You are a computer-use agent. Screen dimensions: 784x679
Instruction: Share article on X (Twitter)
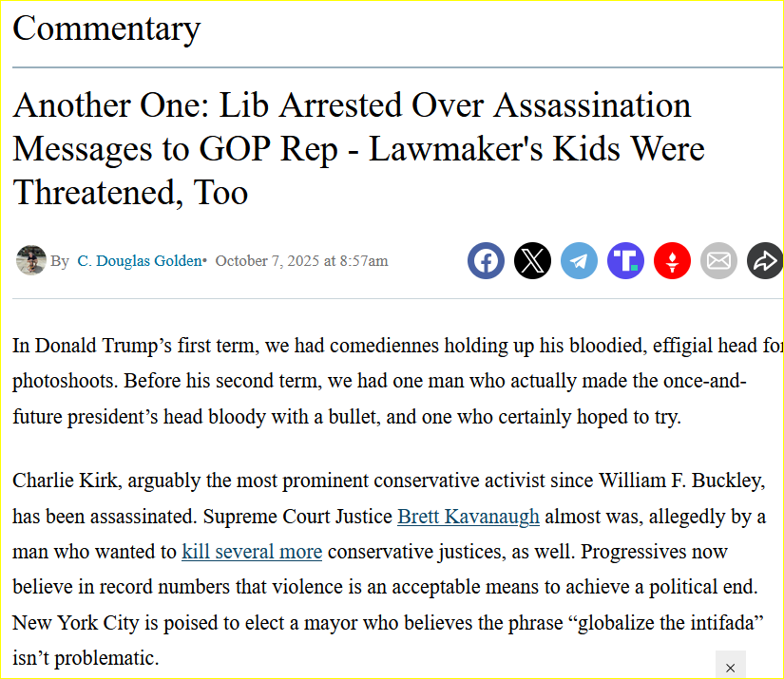click(532, 260)
